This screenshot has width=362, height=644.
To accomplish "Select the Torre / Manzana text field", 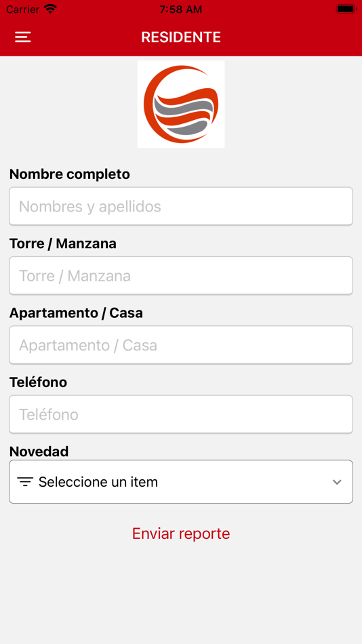I will (x=181, y=276).
